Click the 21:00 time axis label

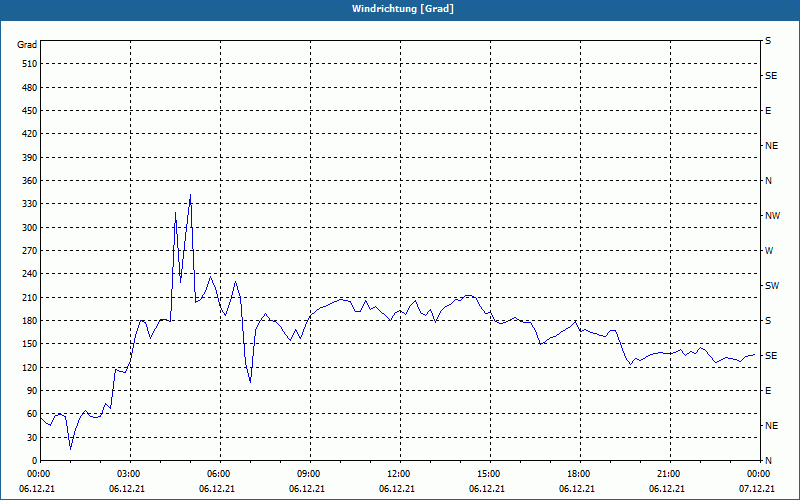click(x=670, y=474)
